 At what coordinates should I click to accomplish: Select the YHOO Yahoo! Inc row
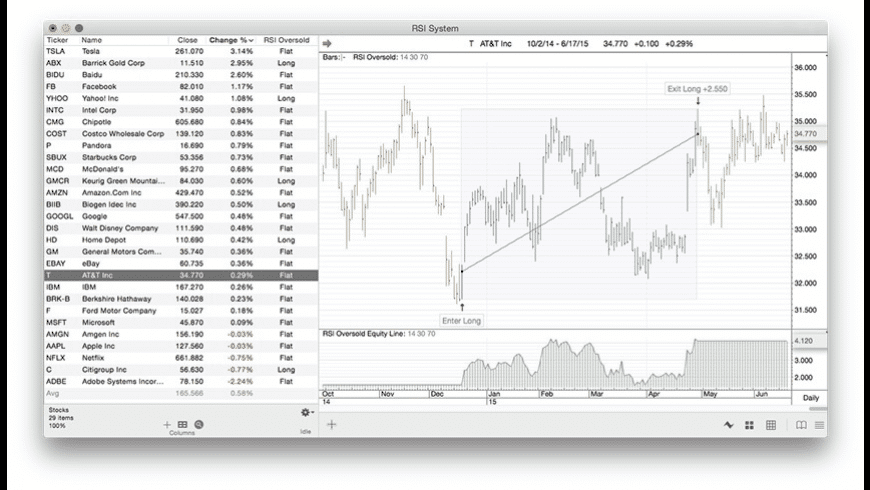pos(181,98)
